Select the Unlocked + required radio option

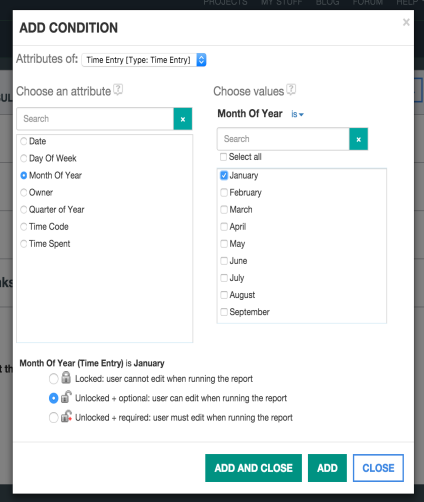(53, 417)
